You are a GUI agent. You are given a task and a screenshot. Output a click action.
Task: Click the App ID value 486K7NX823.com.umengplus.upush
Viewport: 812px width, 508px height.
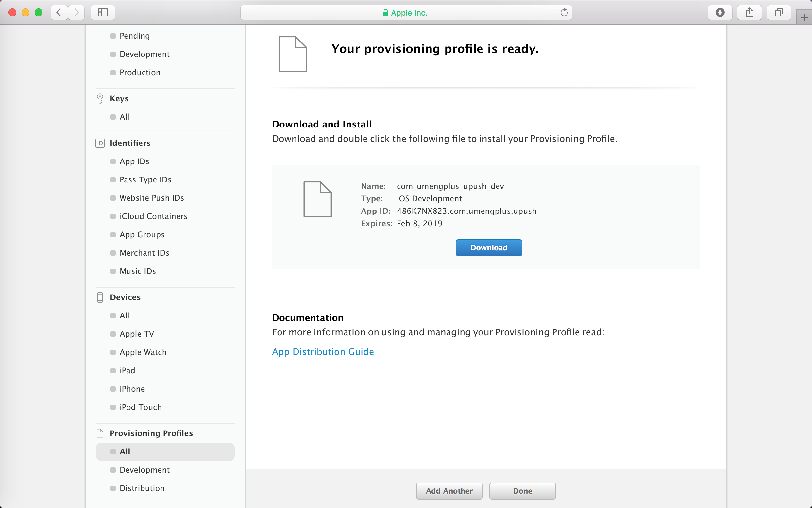[x=466, y=211]
